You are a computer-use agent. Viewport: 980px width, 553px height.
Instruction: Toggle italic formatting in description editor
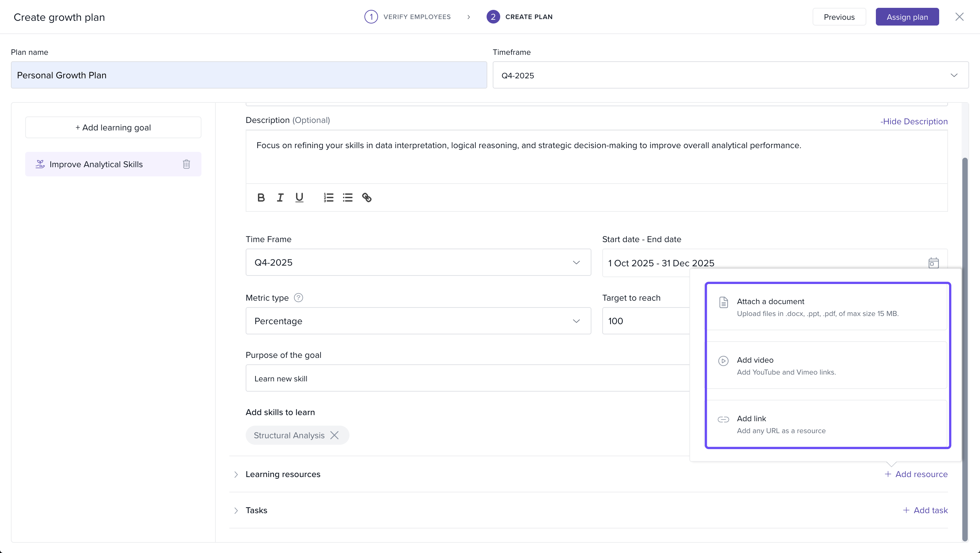click(x=280, y=197)
